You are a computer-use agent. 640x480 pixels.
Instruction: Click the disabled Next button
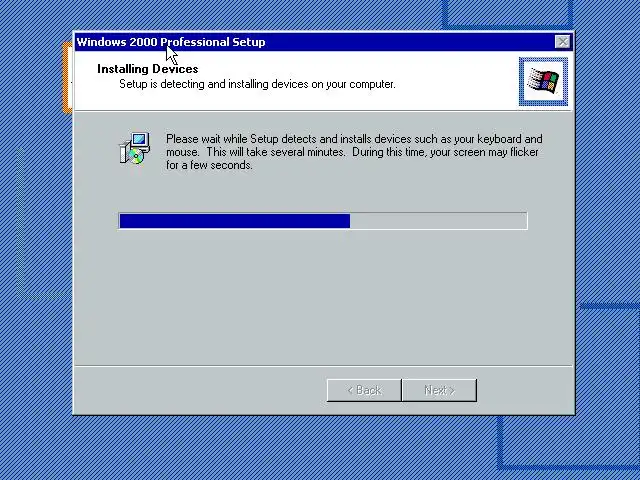point(439,390)
